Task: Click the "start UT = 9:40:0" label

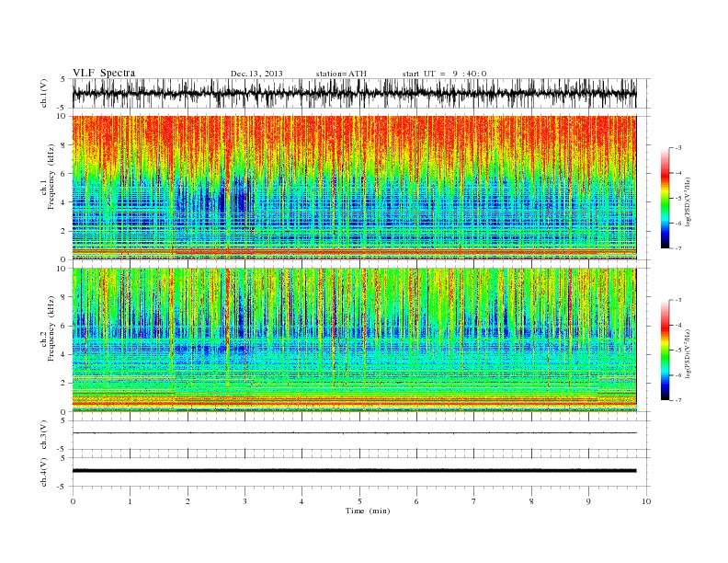Action: tap(444, 74)
